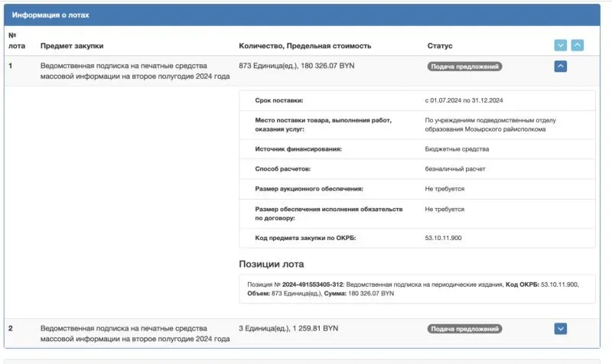The image size is (612, 364).
Task: Click the 'Срок поставки' delivery date range
Action: tap(468, 101)
